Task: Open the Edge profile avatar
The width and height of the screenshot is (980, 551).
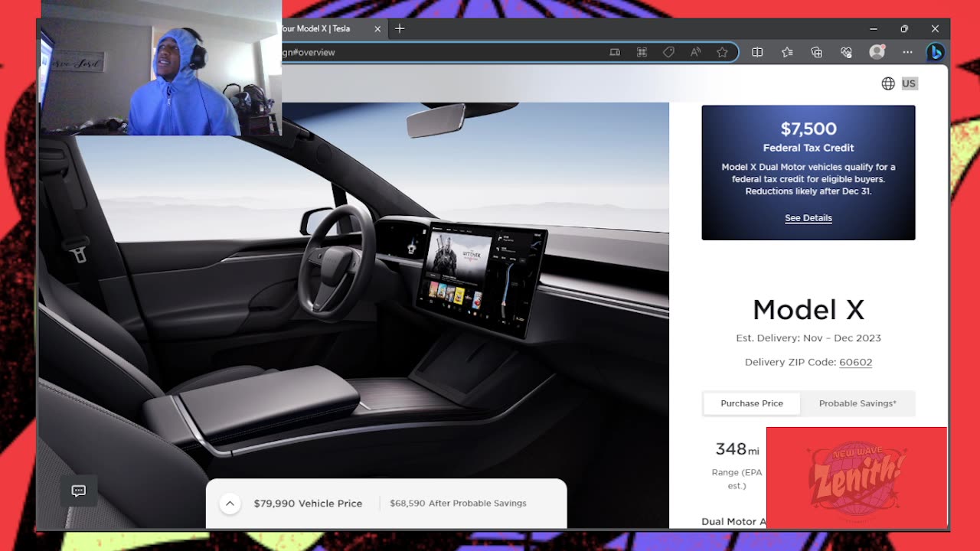Action: (x=877, y=52)
